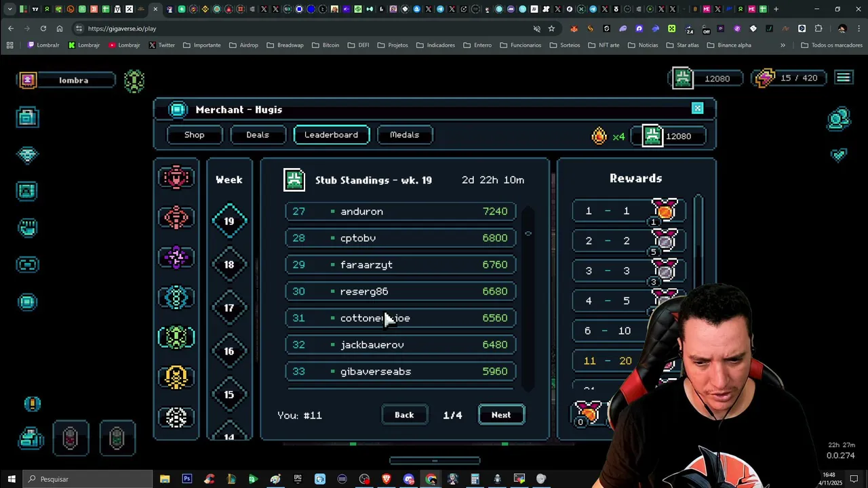The height and width of the screenshot is (488, 868).
Task: Select the jackbauerov leaderboard row
Action: pyautogui.click(x=401, y=345)
